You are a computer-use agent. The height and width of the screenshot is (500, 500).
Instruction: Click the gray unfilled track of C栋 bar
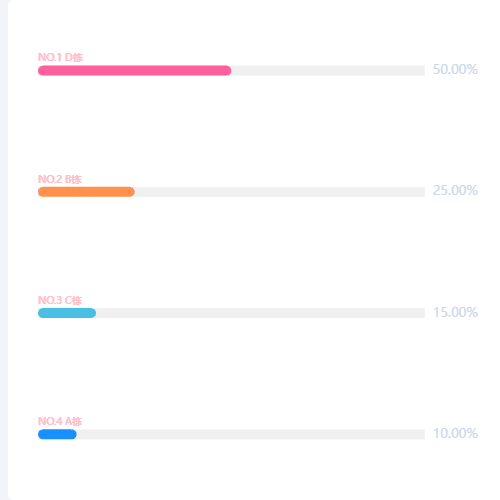[x=260, y=313]
